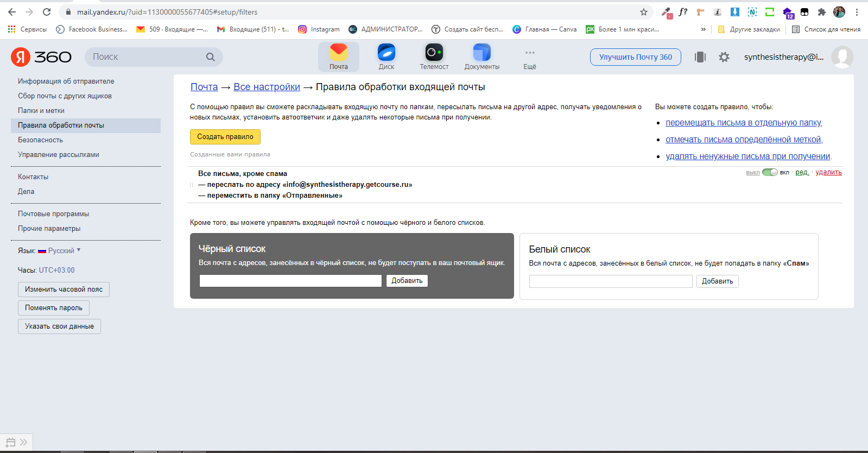Open Папки и метки settings section

click(41, 111)
